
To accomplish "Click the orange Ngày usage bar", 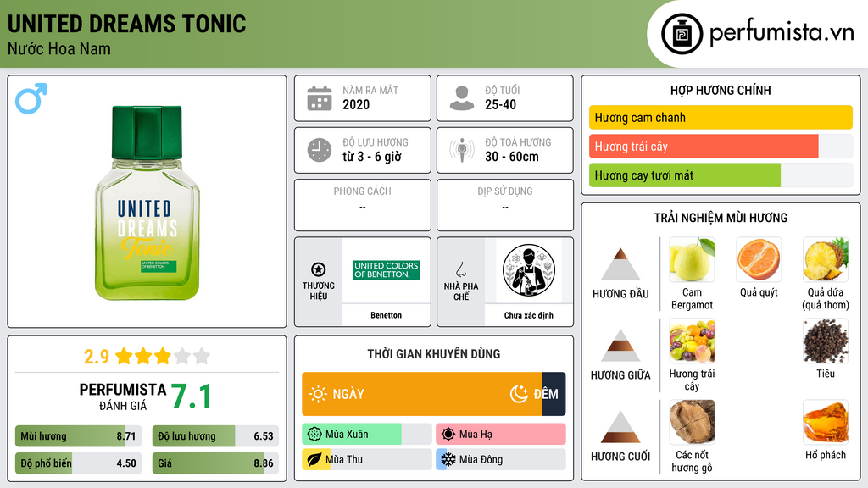I will point(421,394).
